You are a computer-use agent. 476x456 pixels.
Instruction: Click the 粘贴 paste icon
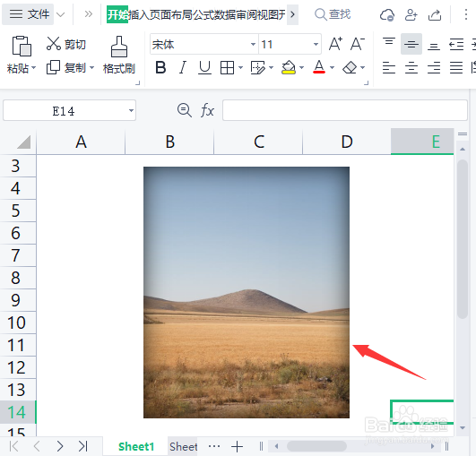[x=22, y=46]
